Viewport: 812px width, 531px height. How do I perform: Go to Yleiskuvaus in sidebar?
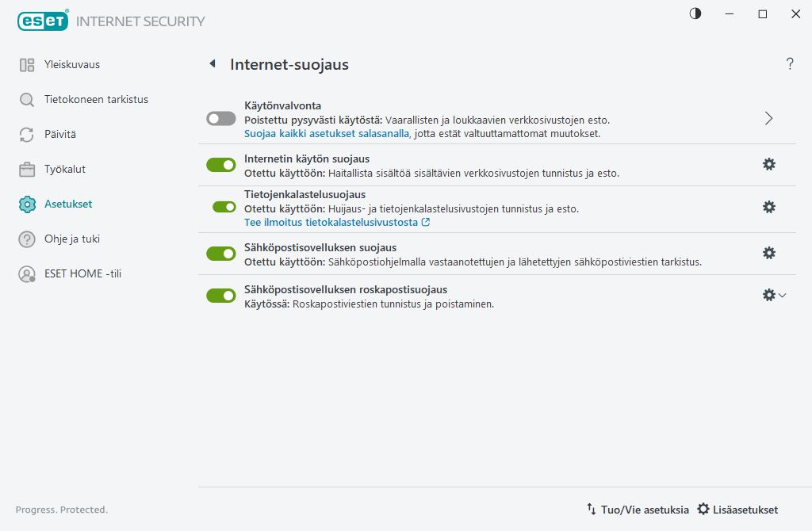[x=71, y=65]
